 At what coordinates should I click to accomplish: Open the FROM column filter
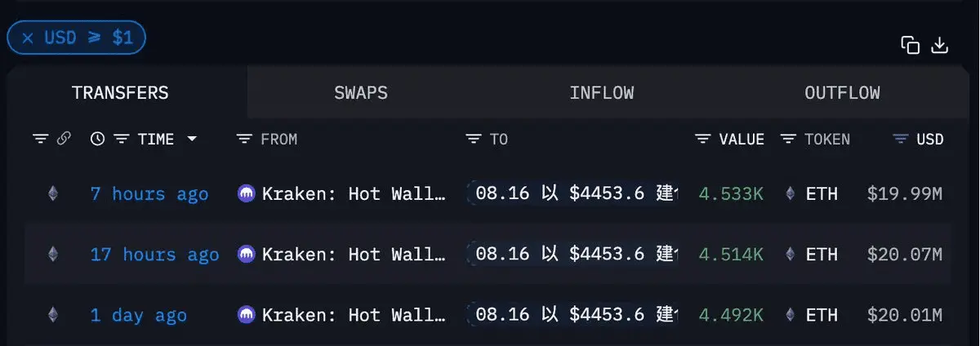243,140
